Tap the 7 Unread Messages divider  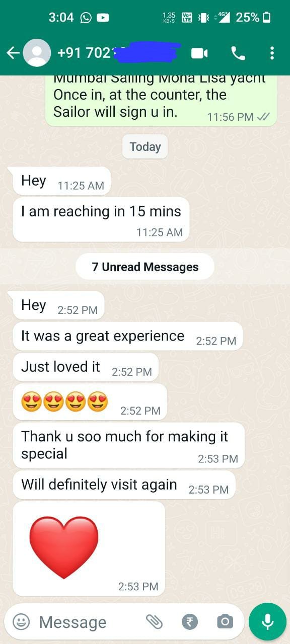click(145, 267)
